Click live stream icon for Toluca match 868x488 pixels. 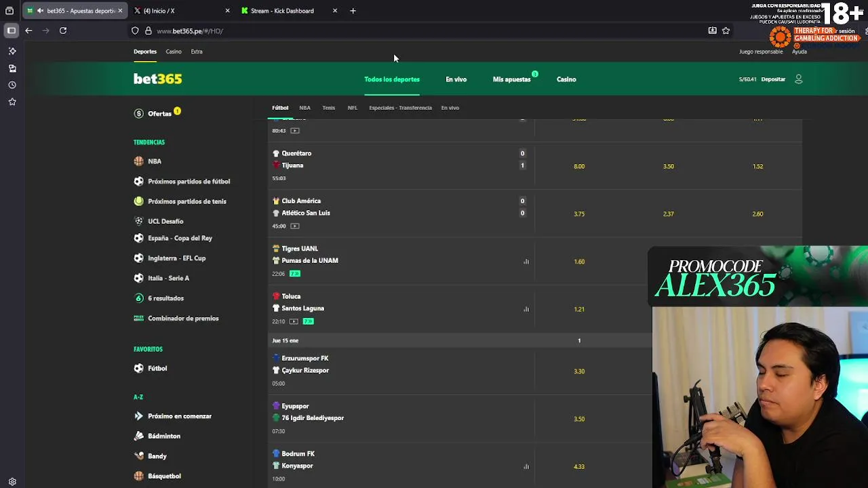pyautogui.click(x=294, y=321)
